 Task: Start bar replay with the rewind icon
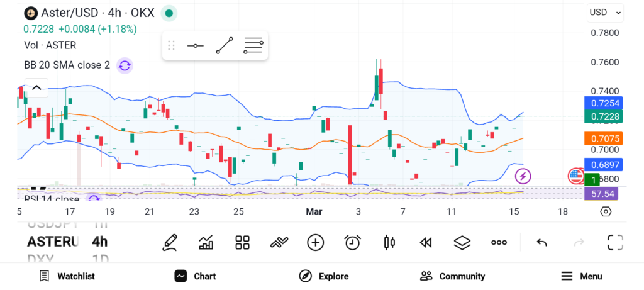(426, 242)
